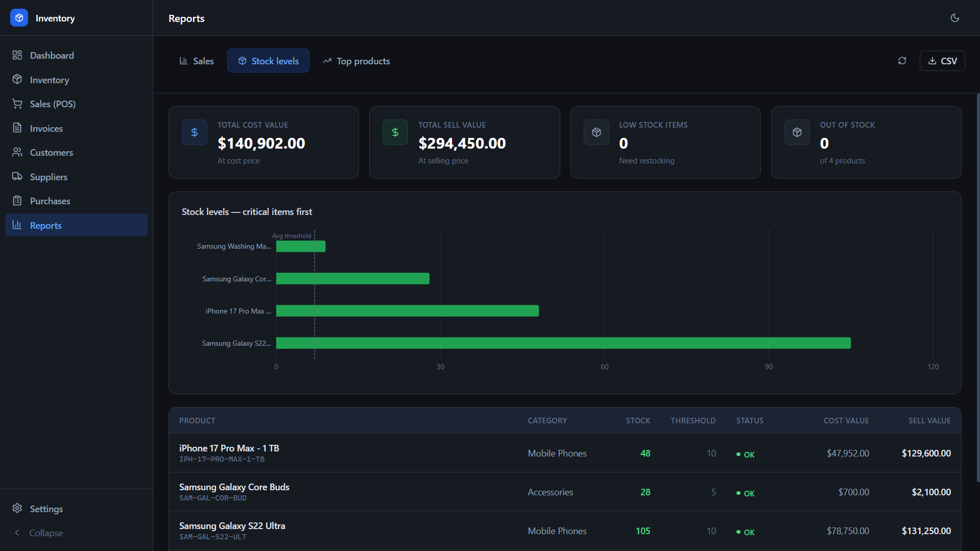Viewport: 980px width, 551px height.
Task: Click the STOCK column header
Action: tap(638, 421)
